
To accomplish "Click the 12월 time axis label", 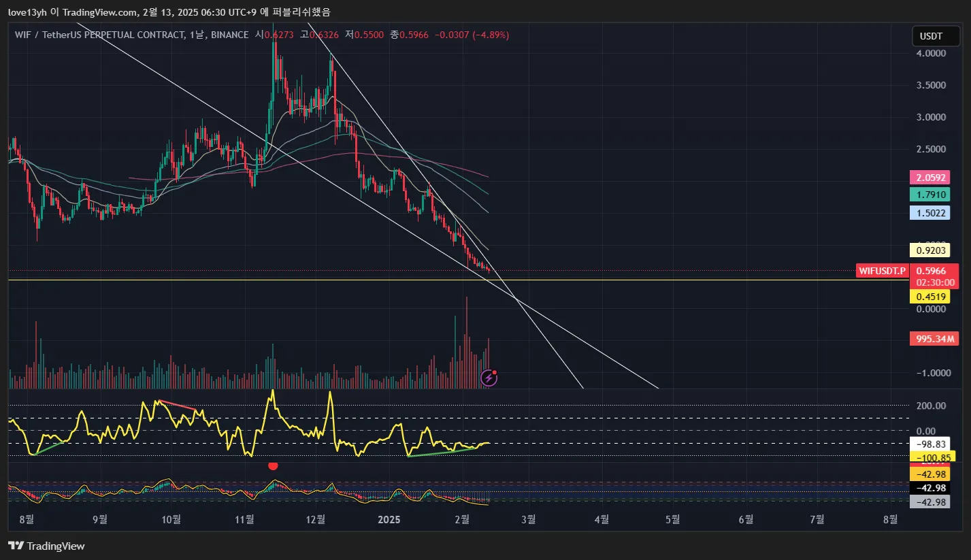I will (x=315, y=520).
